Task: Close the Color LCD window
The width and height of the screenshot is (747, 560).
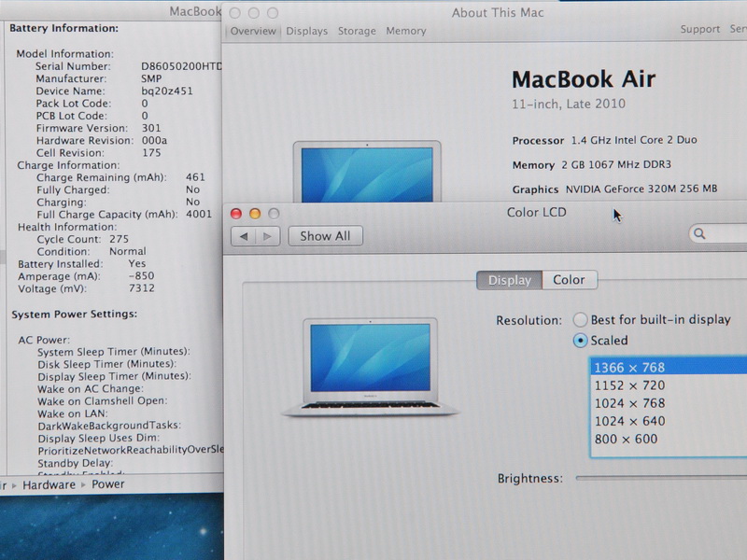Action: 236,214
